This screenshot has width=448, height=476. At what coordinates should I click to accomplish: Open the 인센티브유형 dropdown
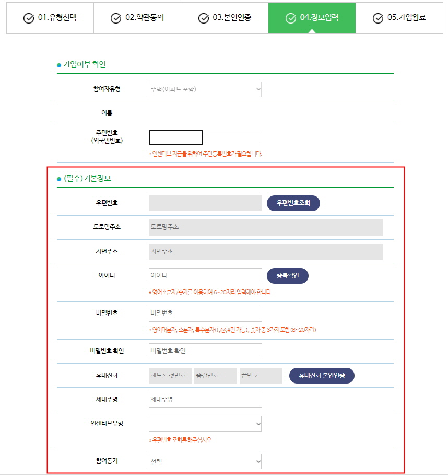205,424
